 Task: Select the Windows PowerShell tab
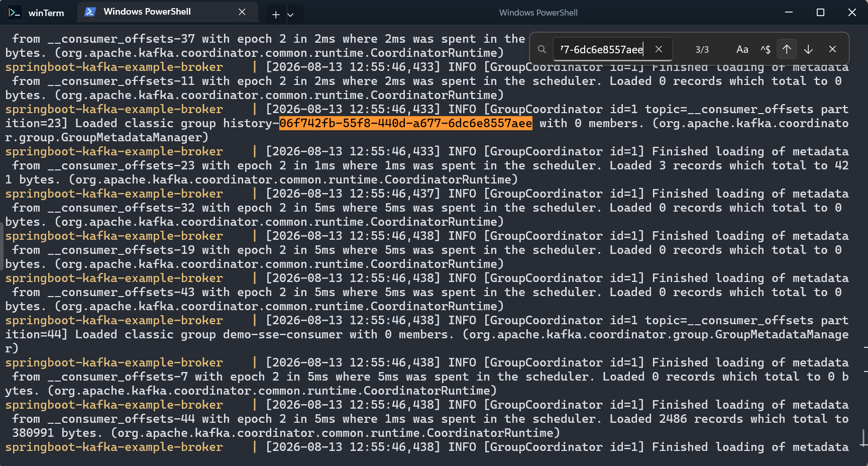point(167,12)
